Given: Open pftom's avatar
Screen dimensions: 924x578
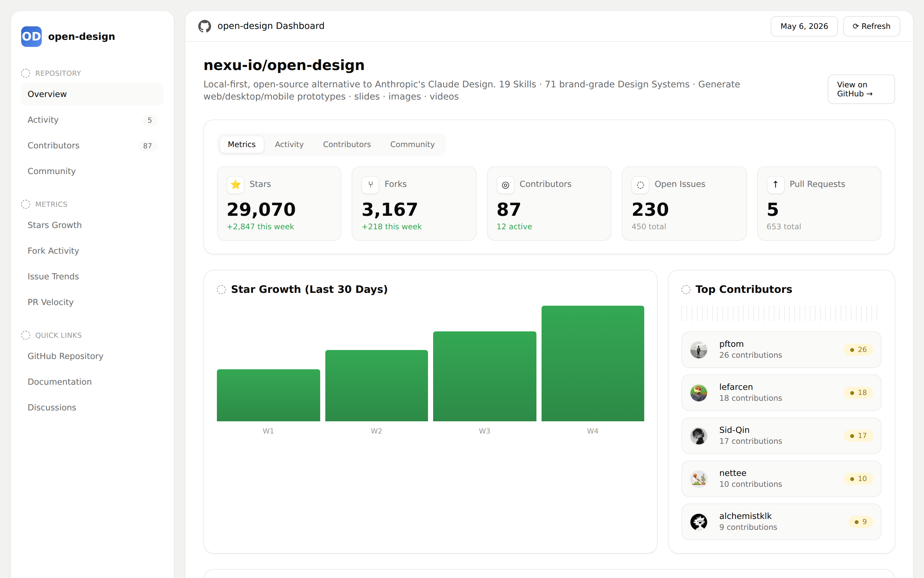Looking at the screenshot, I should pos(699,350).
